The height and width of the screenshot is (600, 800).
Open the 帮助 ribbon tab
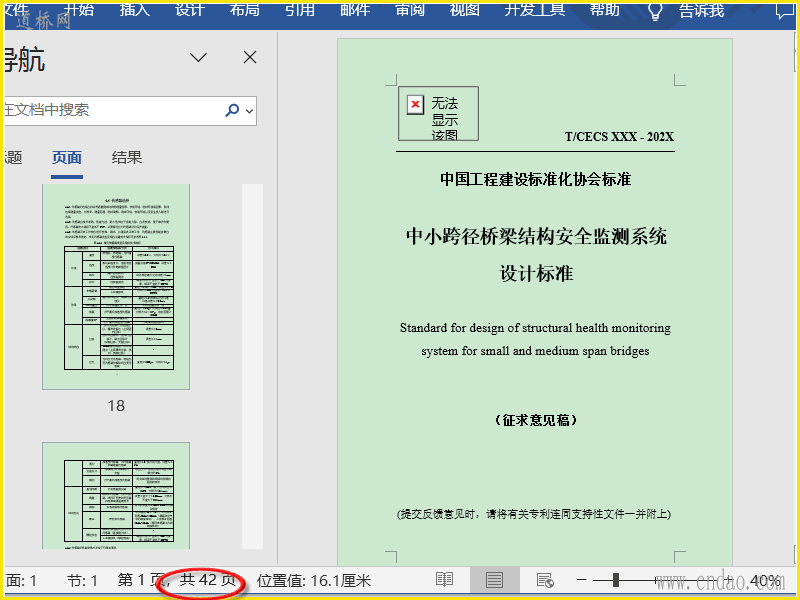click(x=605, y=9)
